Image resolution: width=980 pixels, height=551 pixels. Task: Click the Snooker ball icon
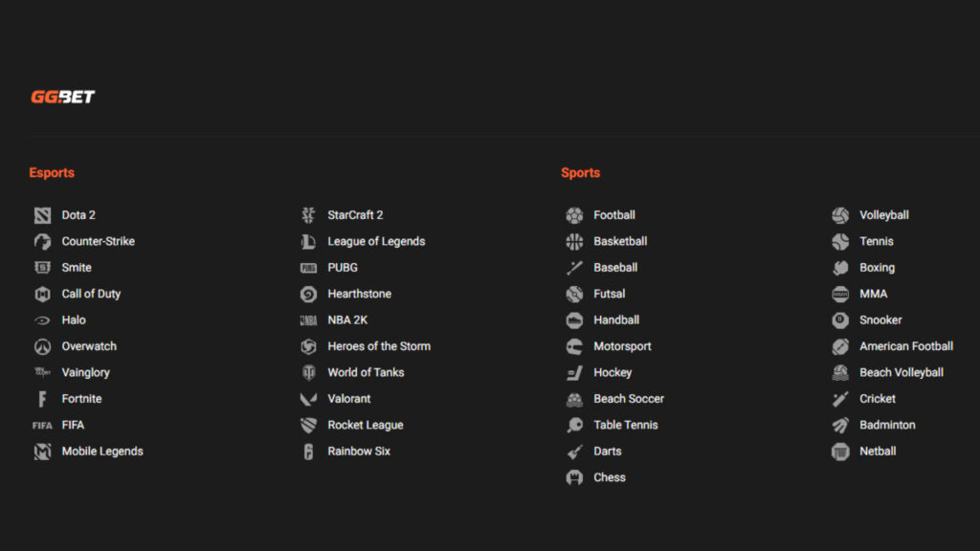(x=840, y=320)
